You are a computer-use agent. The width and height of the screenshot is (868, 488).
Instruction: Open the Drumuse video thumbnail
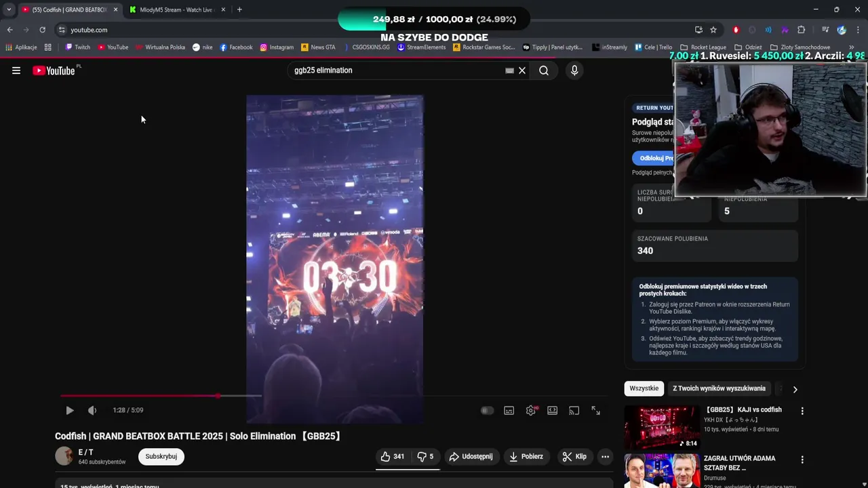pyautogui.click(x=662, y=471)
